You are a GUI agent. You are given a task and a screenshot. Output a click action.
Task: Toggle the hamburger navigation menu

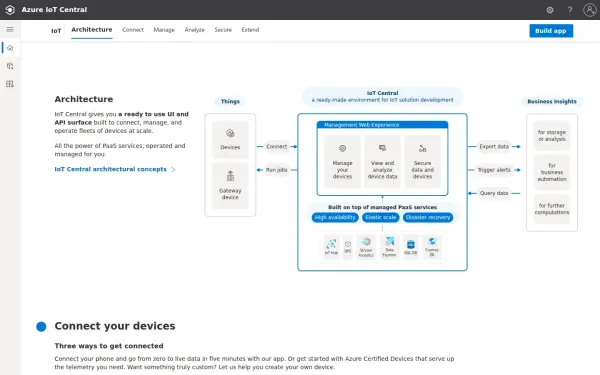(x=10, y=29)
